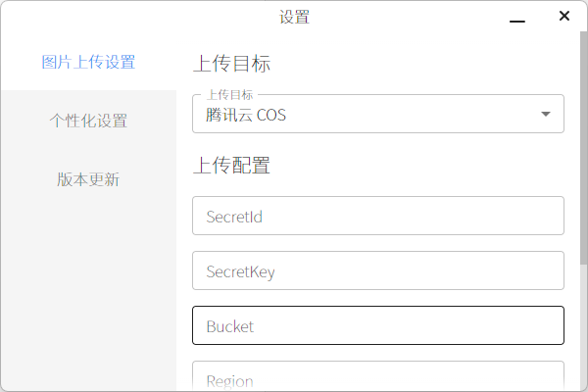Select the Bucket text box
This screenshot has width=588, height=392.
point(377,325)
